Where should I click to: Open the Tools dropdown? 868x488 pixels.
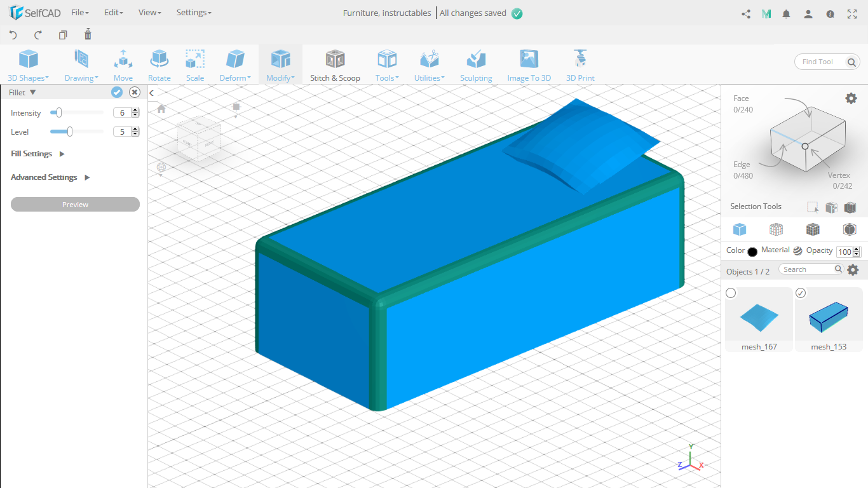pos(387,65)
